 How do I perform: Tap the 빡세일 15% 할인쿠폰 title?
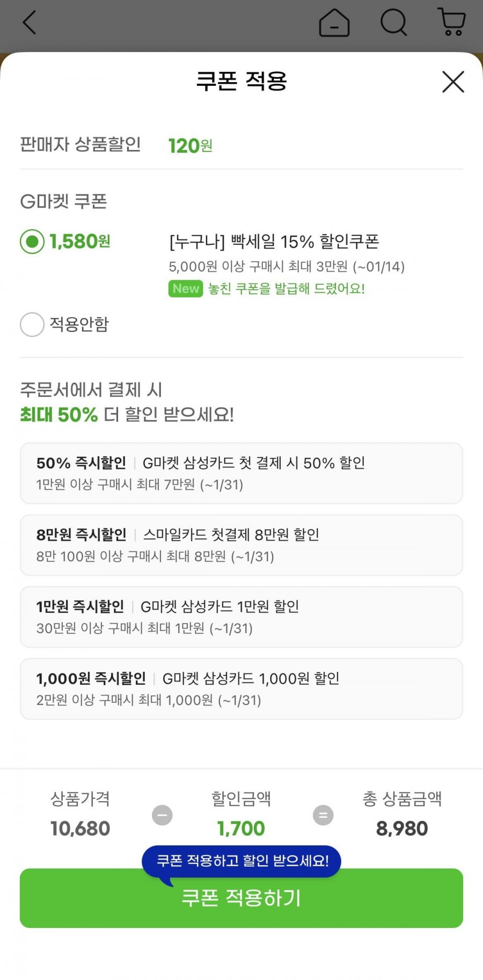tap(274, 242)
